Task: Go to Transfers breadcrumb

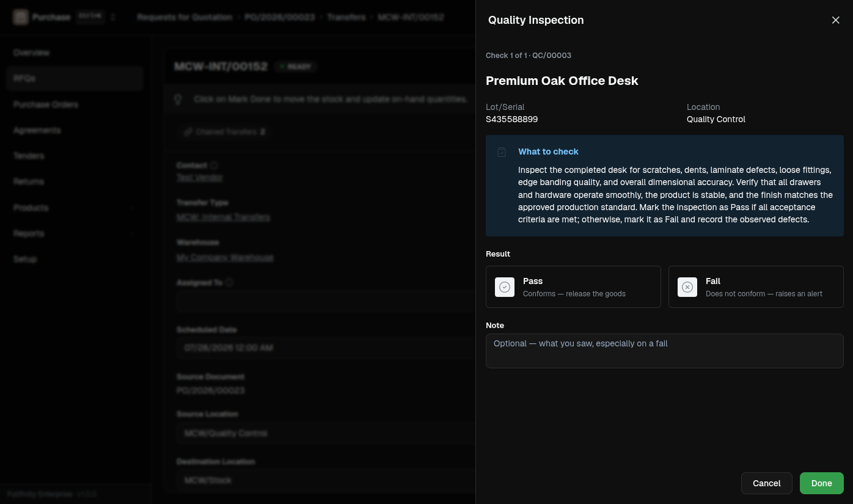Action: pyautogui.click(x=346, y=17)
